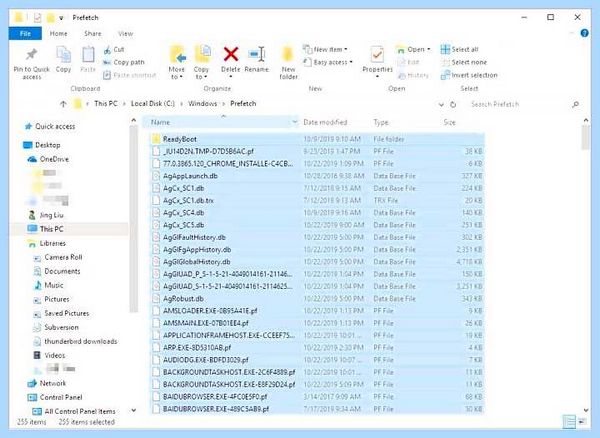The height and width of the screenshot is (438, 600).
Task: Sort by Size column header
Action: tap(450, 122)
